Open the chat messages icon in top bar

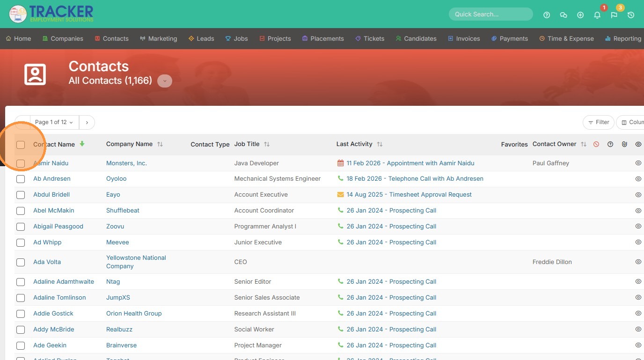click(563, 15)
